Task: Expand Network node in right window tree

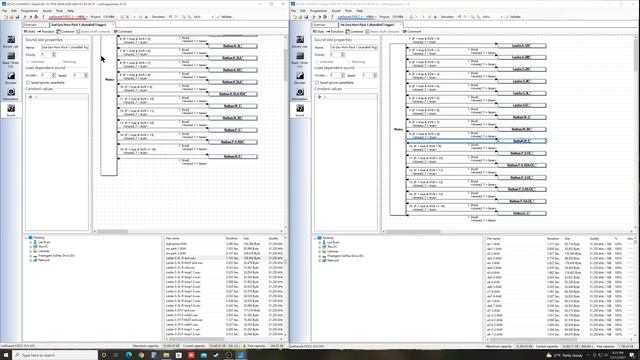Action: point(319,260)
